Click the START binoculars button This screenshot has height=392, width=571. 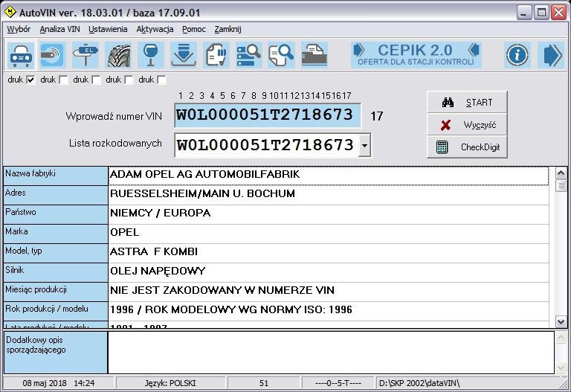click(x=467, y=103)
